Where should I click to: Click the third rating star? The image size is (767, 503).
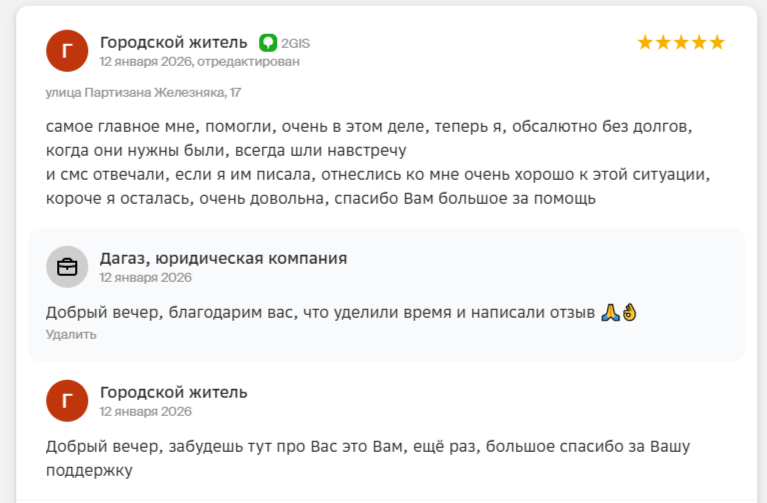click(681, 42)
